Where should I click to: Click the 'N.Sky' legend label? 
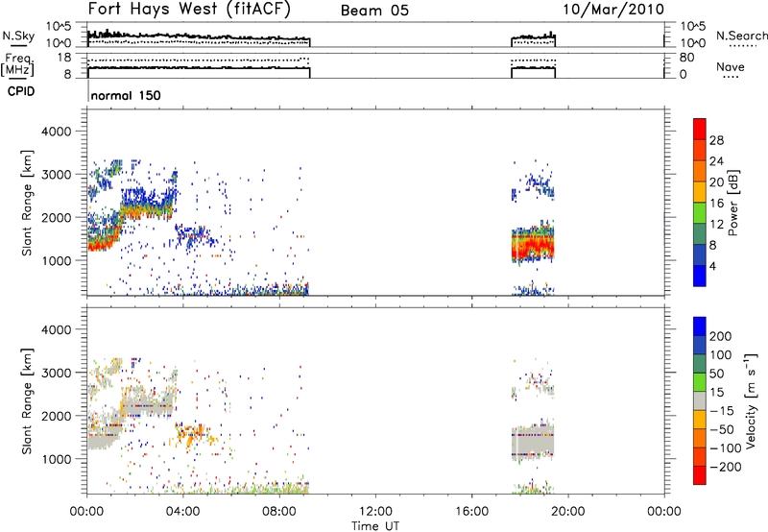point(18,36)
